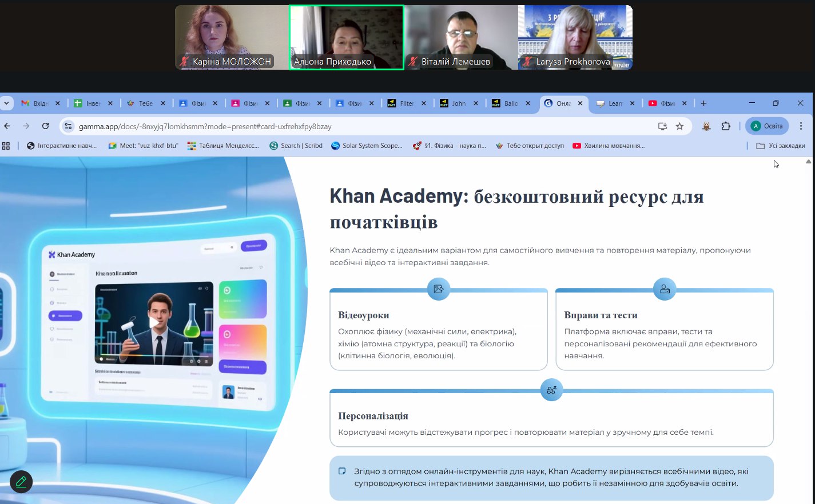
Task: Click the Відеоуроки card image icon
Action: pos(439,289)
